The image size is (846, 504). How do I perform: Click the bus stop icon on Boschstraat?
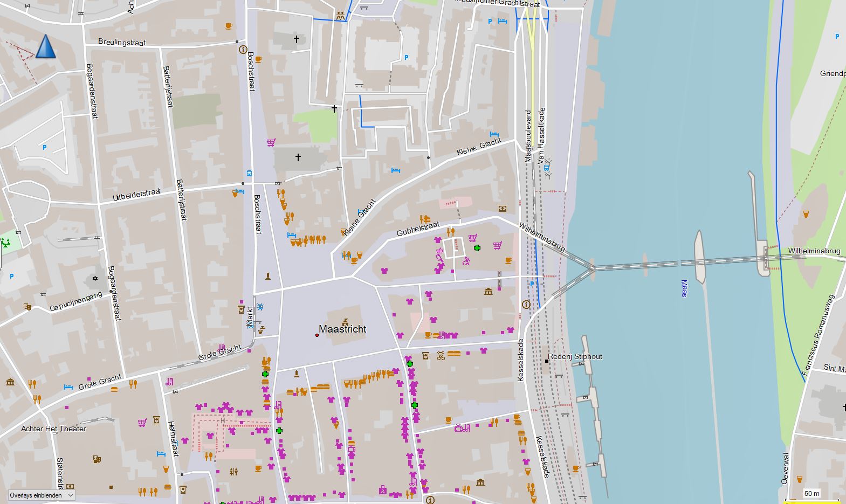point(249,174)
